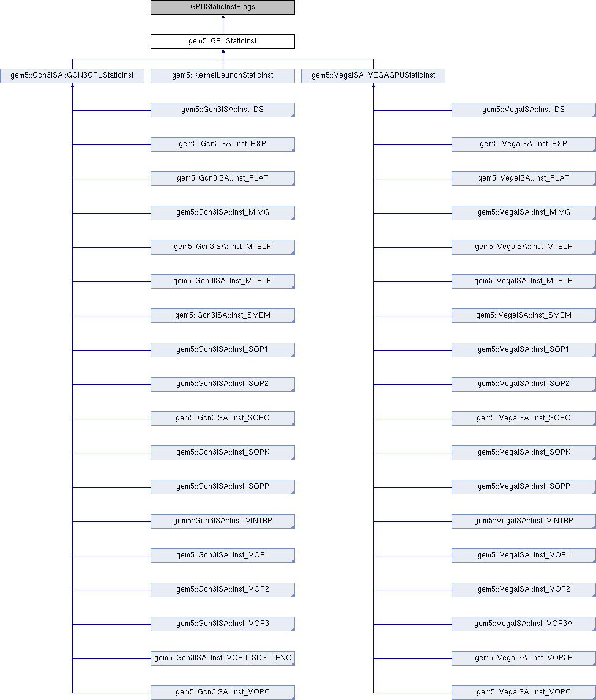Viewport: 596px width, 700px height.
Task: Click the gem5::VegaISA::Inst_VOP3B node
Action: [523, 658]
